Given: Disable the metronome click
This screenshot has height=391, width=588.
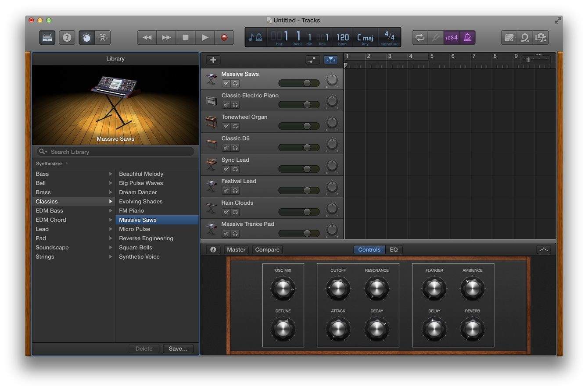Looking at the screenshot, I should click(467, 38).
